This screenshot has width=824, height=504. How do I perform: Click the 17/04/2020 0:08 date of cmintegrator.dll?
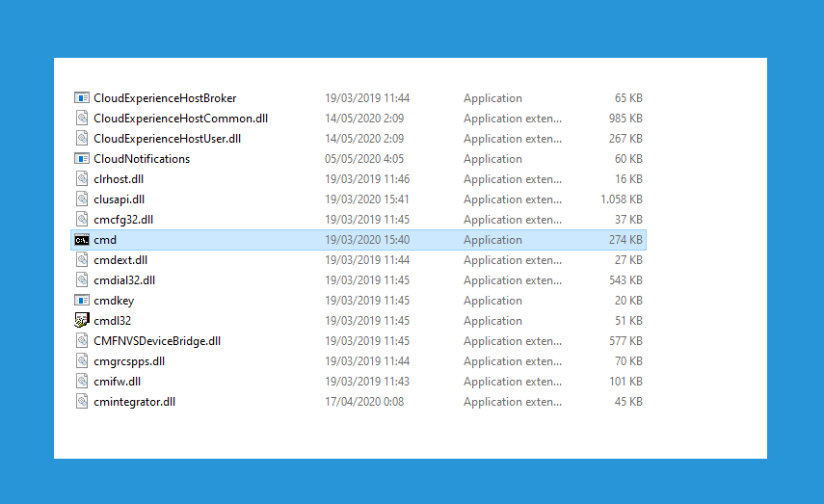click(364, 402)
